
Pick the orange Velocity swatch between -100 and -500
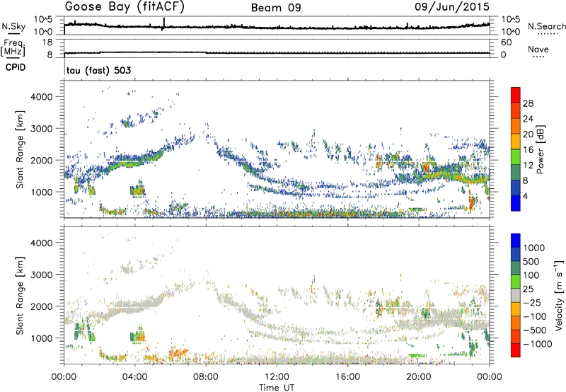tap(516, 323)
